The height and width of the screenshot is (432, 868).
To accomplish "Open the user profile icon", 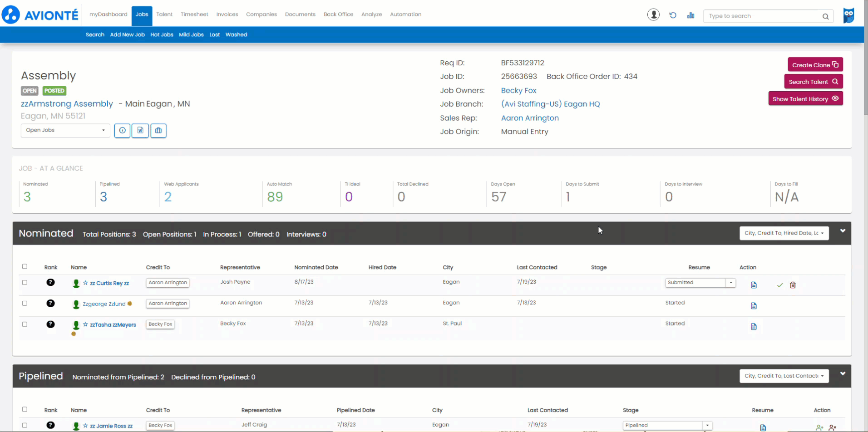I will (653, 15).
